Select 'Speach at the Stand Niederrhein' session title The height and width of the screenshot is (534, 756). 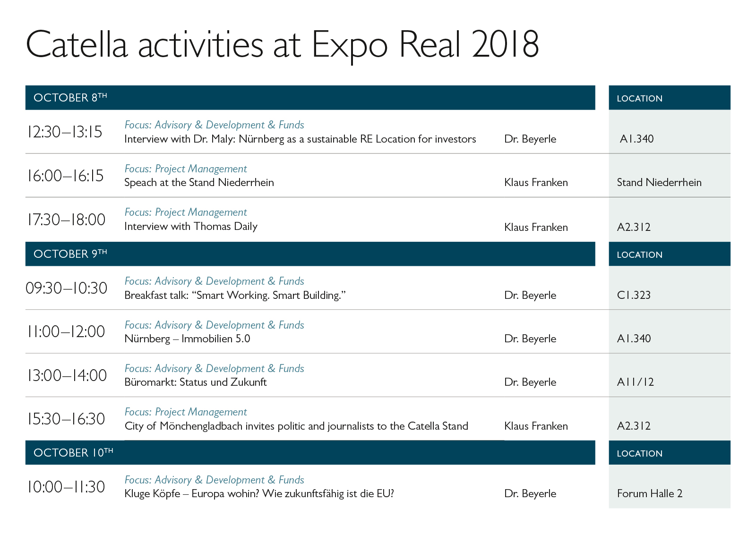tap(199, 183)
